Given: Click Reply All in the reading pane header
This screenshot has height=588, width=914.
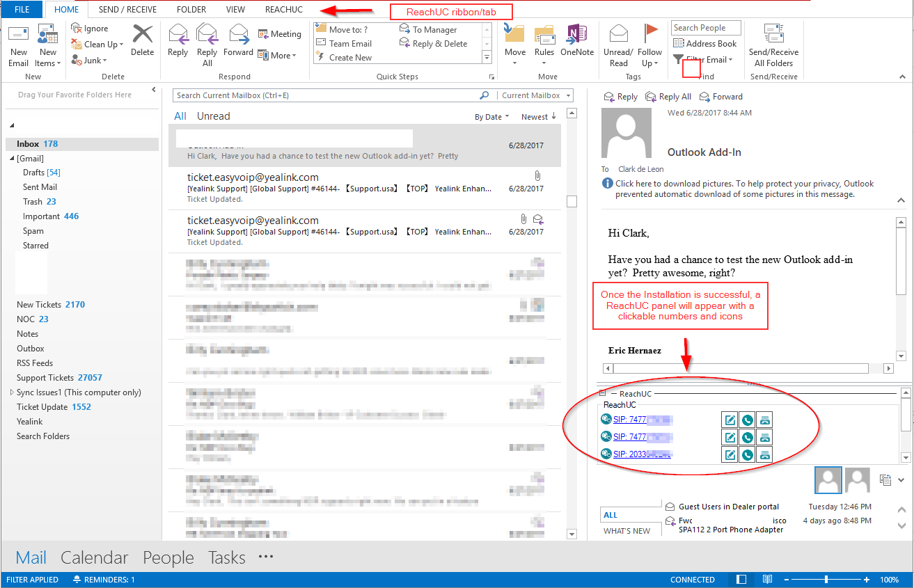Looking at the screenshot, I should tap(668, 97).
